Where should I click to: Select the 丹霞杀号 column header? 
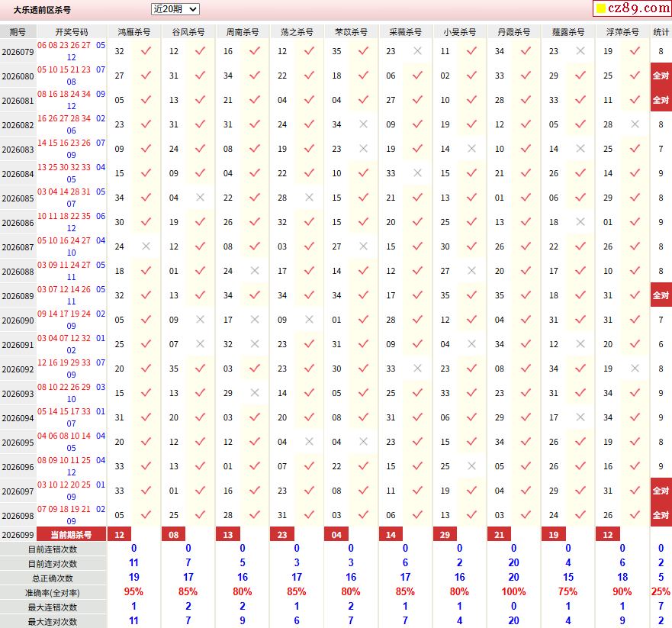click(x=514, y=32)
